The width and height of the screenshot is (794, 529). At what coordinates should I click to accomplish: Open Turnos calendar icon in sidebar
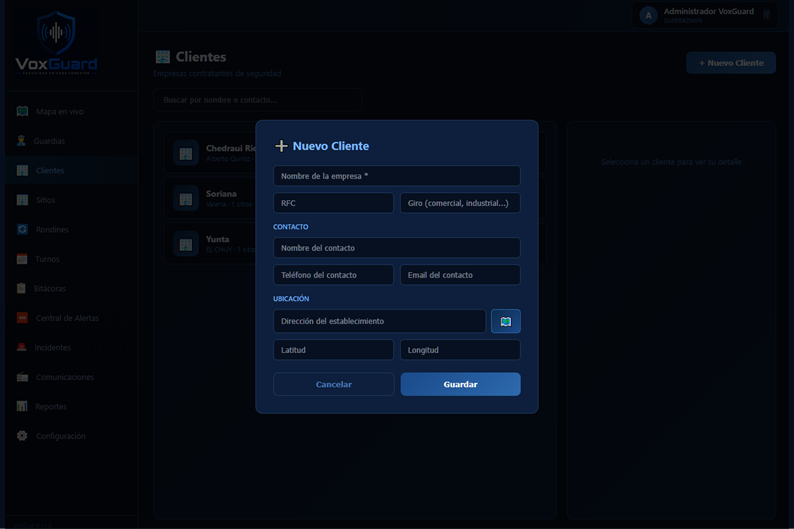click(22, 259)
